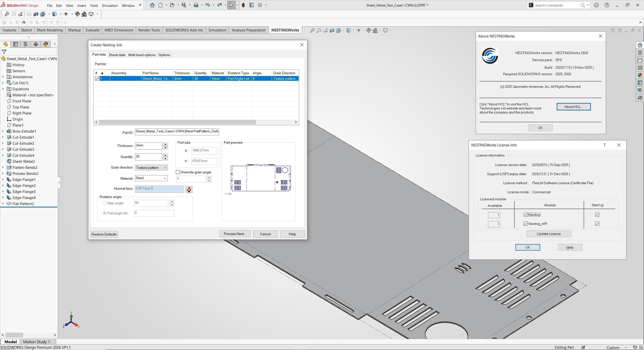Open the Insert menu

[x=82, y=6]
